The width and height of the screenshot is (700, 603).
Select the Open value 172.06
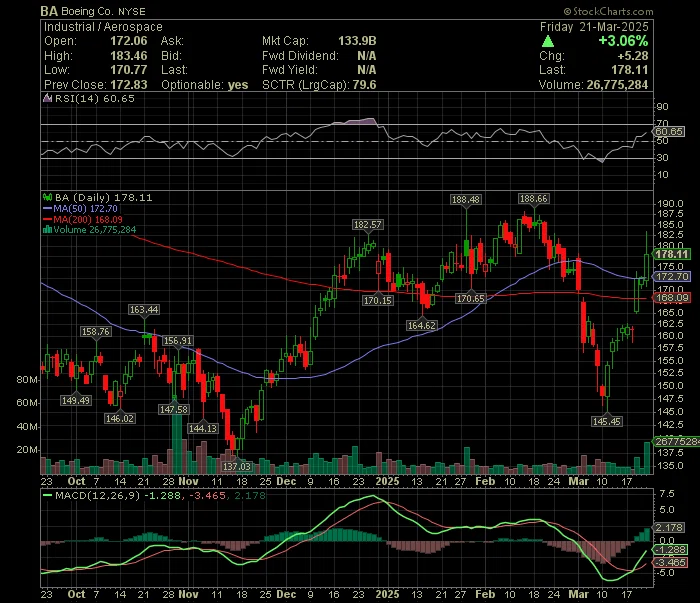coord(129,41)
